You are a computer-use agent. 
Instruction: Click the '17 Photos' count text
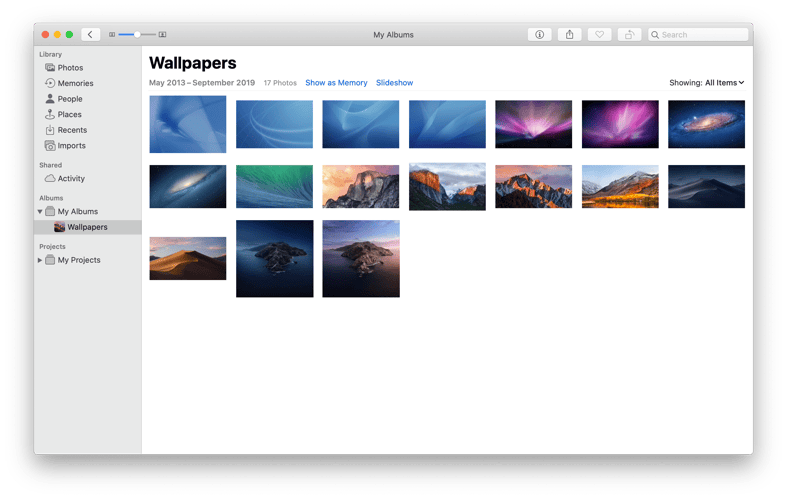[x=280, y=83]
